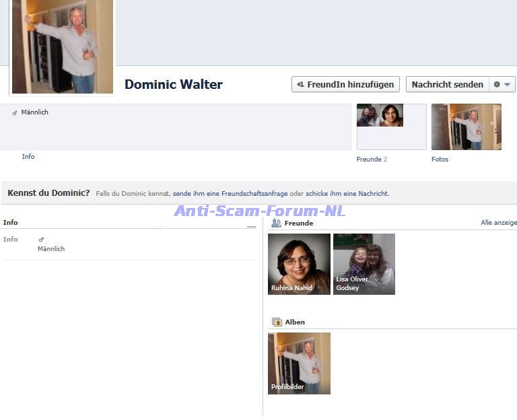This screenshot has width=517, height=420.
Task: Click 'schicke ihm eine Nachricht' link
Action: 347,194
